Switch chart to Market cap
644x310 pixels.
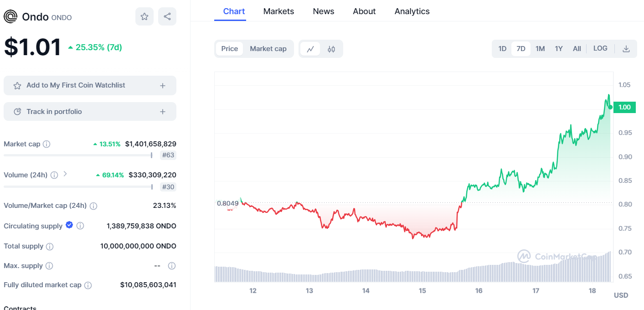(268, 49)
